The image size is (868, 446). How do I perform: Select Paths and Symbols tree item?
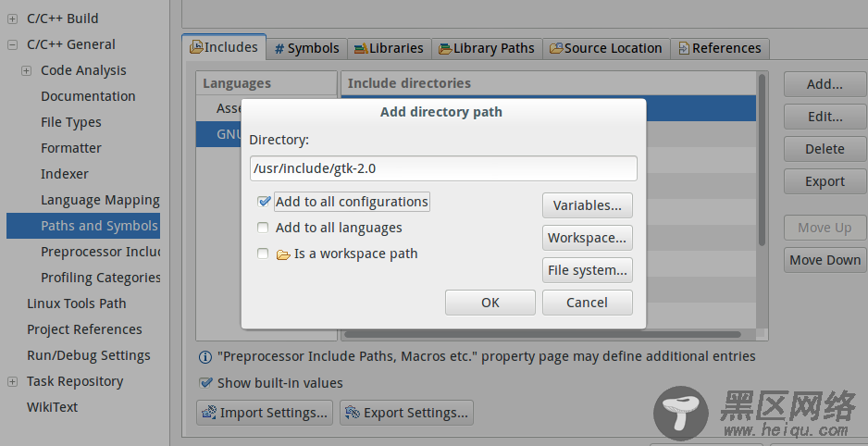click(83, 226)
